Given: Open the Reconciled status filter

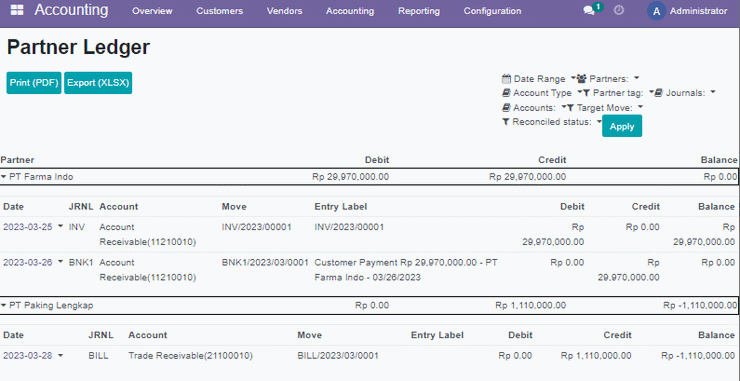Looking at the screenshot, I should click(551, 122).
